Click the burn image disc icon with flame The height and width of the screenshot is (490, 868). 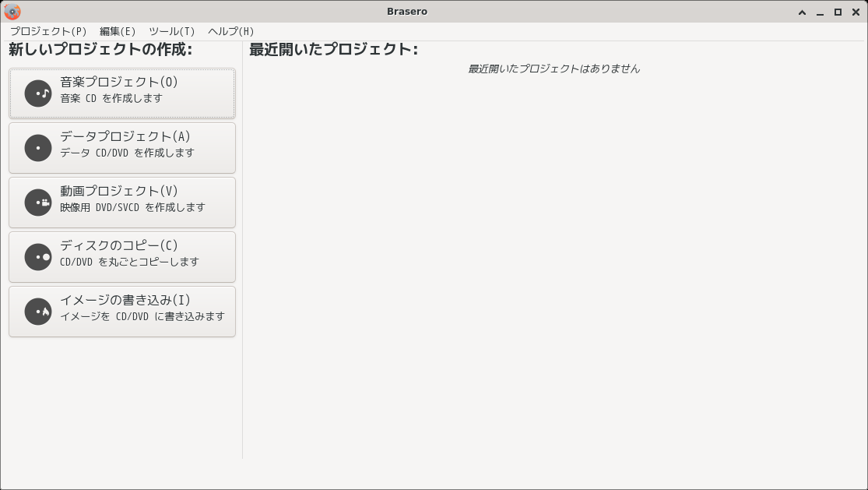38,312
